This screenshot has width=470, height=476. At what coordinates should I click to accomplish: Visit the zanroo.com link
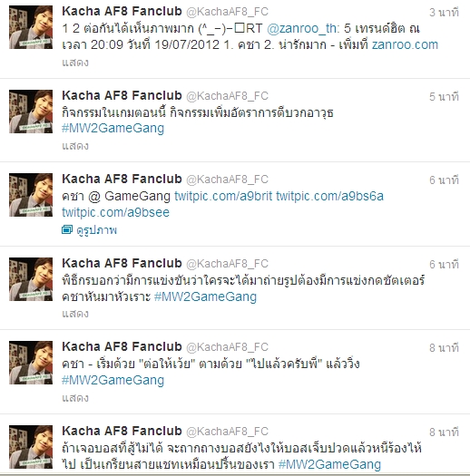405,45
